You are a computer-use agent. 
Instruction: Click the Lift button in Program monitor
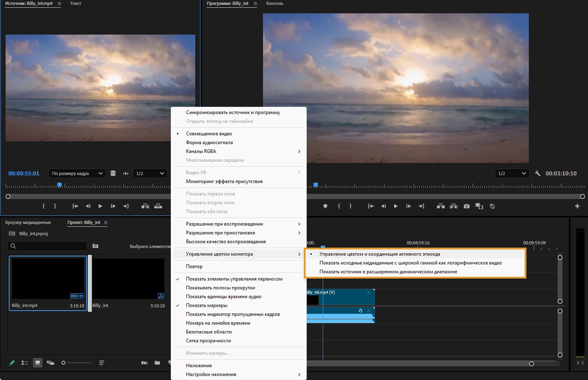pyautogui.click(x=441, y=206)
